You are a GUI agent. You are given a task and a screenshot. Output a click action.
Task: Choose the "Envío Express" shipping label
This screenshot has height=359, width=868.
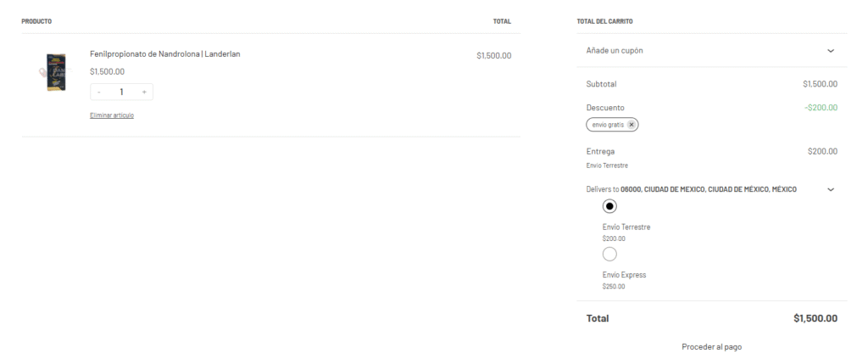point(624,275)
